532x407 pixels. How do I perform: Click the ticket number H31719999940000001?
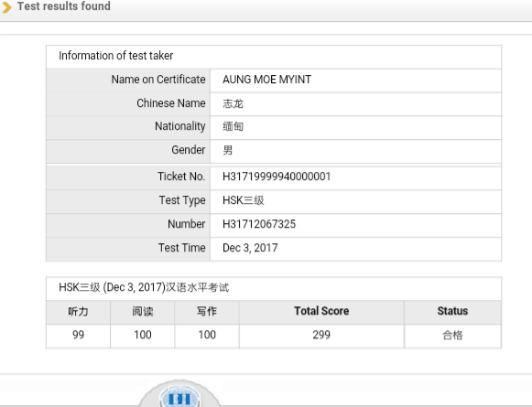(x=277, y=177)
